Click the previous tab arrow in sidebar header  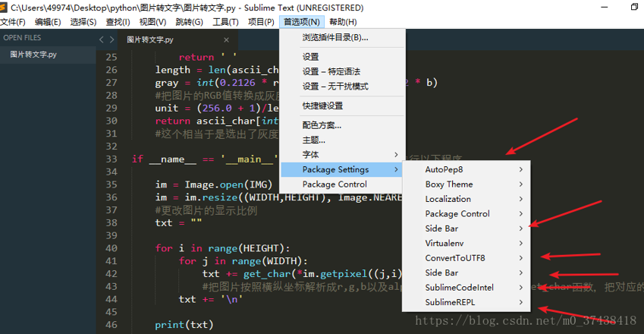102,39
